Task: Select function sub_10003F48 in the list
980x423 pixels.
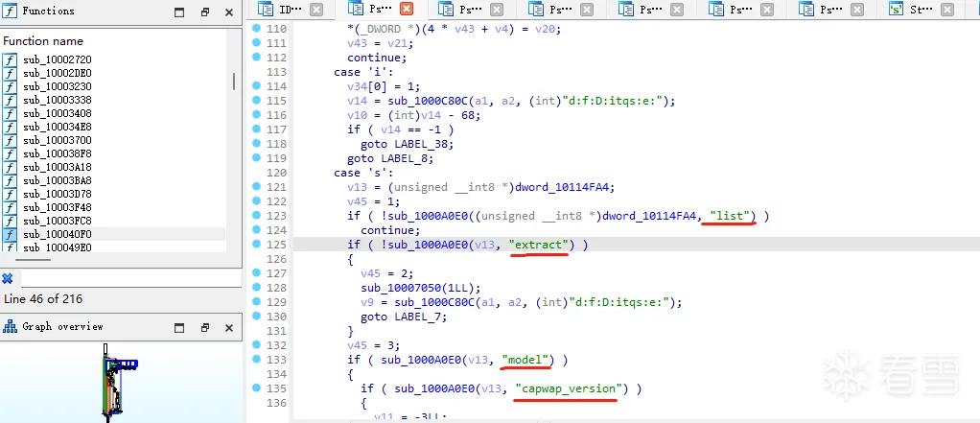Action: click(x=58, y=207)
